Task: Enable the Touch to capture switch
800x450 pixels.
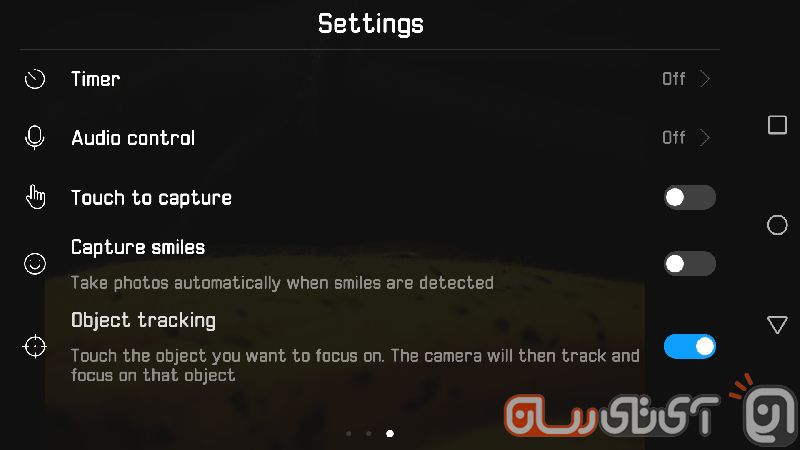Action: click(689, 197)
